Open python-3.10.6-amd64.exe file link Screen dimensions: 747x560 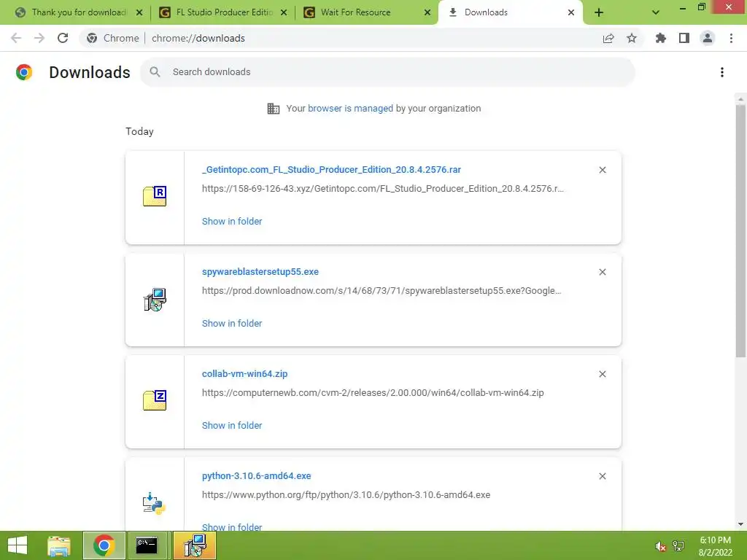click(x=256, y=475)
